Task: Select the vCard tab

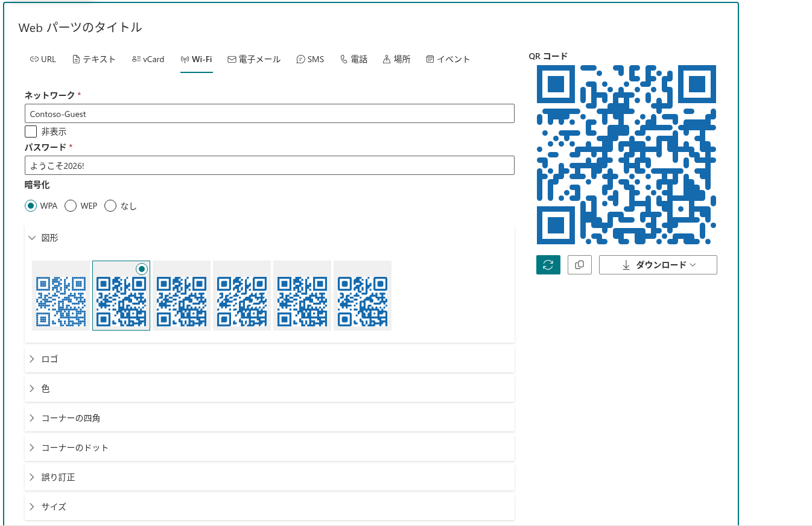Action: (x=148, y=59)
